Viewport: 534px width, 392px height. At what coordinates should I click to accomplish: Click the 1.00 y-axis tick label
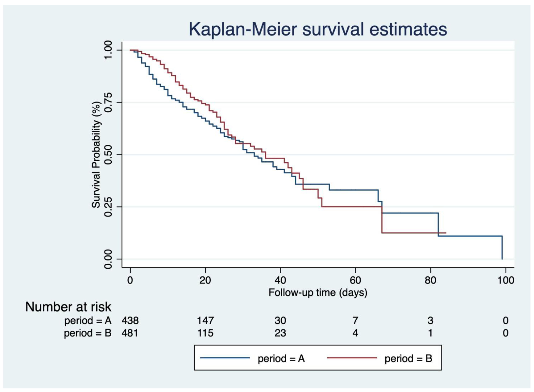[108, 50]
